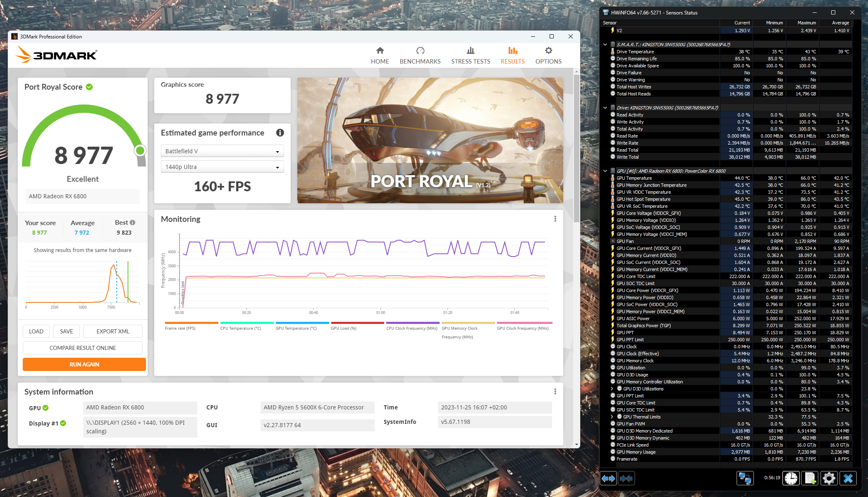Open Monitoring panel three-dot menu

click(x=555, y=219)
